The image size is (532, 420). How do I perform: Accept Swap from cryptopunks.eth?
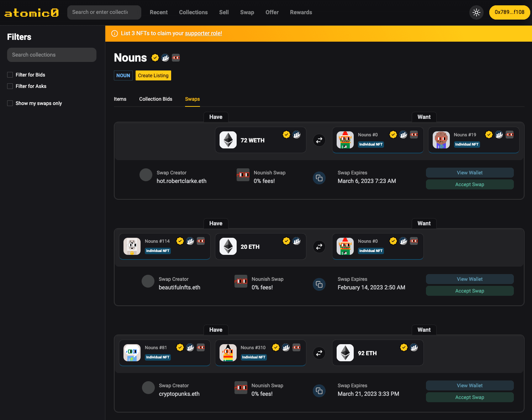(470, 397)
